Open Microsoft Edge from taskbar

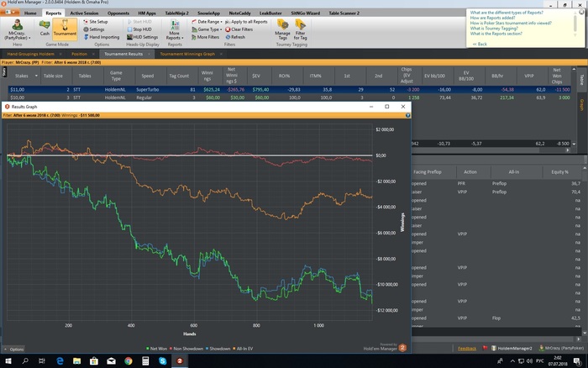coord(60,361)
